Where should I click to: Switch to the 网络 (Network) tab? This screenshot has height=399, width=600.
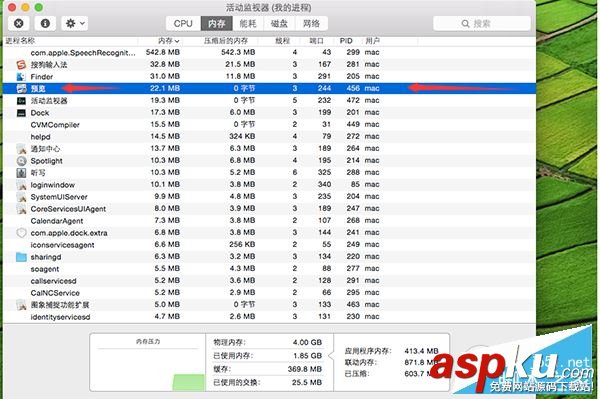(x=311, y=24)
